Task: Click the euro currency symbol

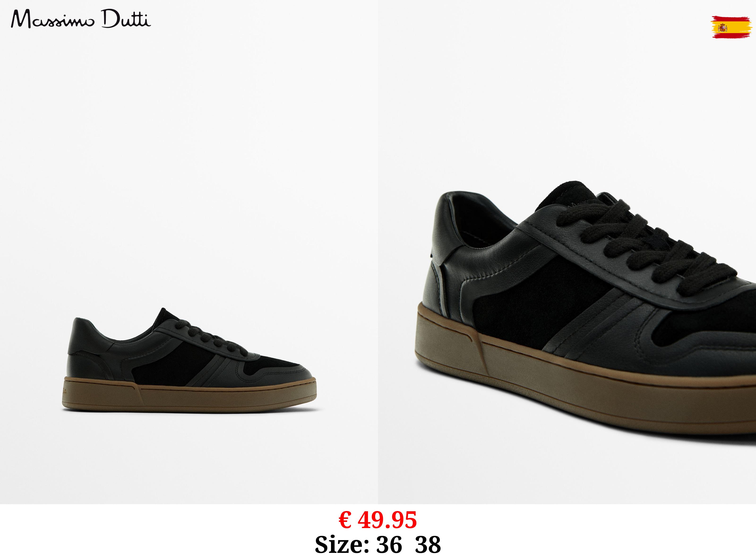Action: (x=345, y=520)
